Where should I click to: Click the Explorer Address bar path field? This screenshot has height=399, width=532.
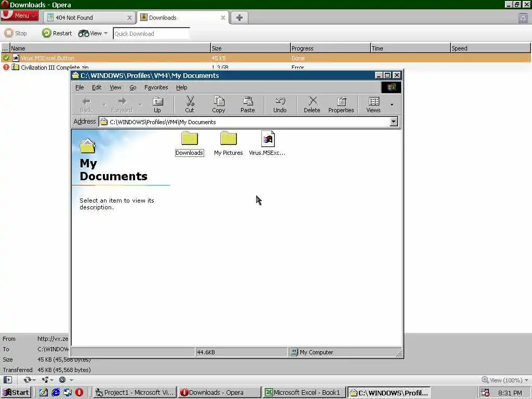[244, 122]
